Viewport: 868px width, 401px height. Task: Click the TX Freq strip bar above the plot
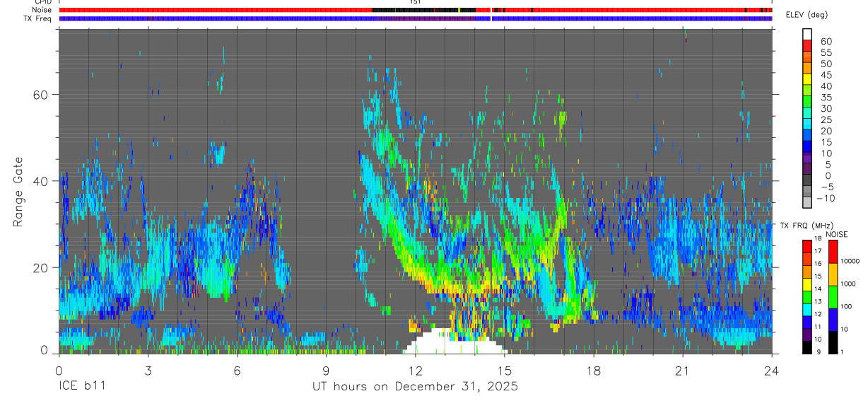click(x=416, y=18)
